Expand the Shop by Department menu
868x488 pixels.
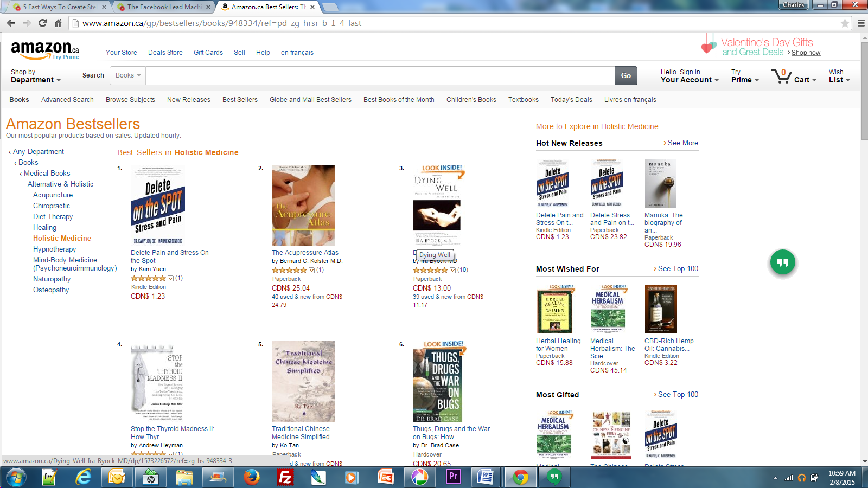pyautogui.click(x=35, y=76)
